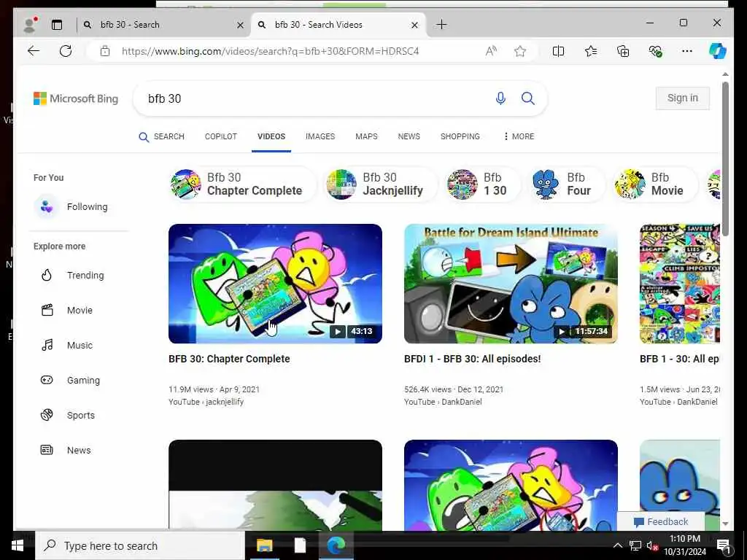The width and height of the screenshot is (747, 560).
Task: Open Gaming controller category
Action: point(71,380)
